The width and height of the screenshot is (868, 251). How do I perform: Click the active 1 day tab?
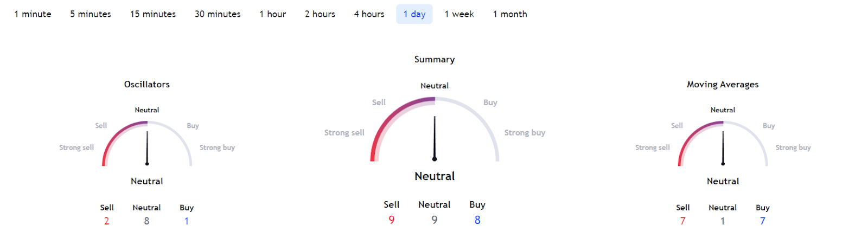pos(414,14)
